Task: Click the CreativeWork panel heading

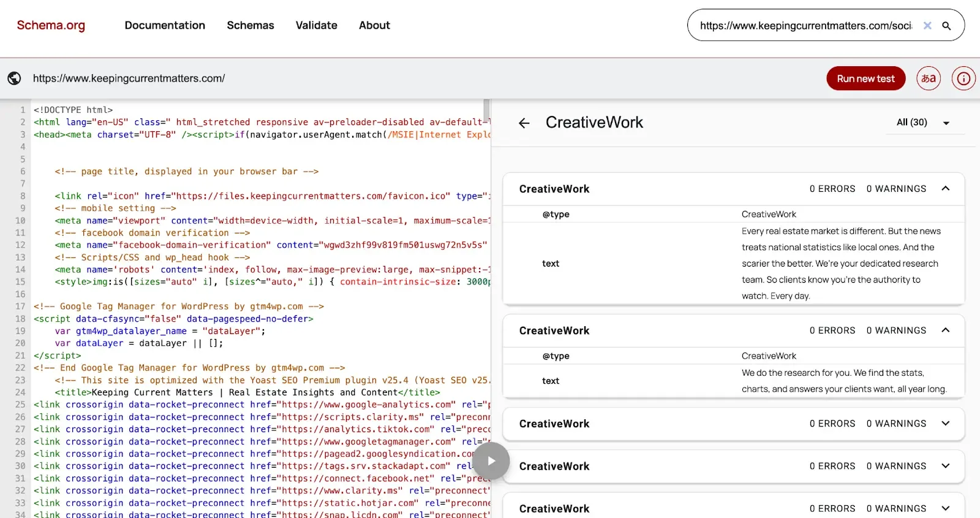Action: point(594,123)
